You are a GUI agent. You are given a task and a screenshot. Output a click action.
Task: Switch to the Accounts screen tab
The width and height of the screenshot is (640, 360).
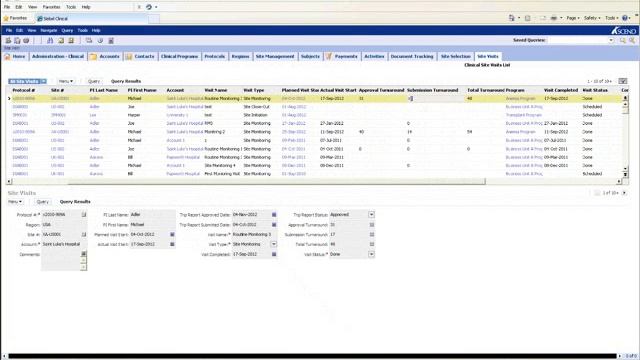click(x=104, y=56)
